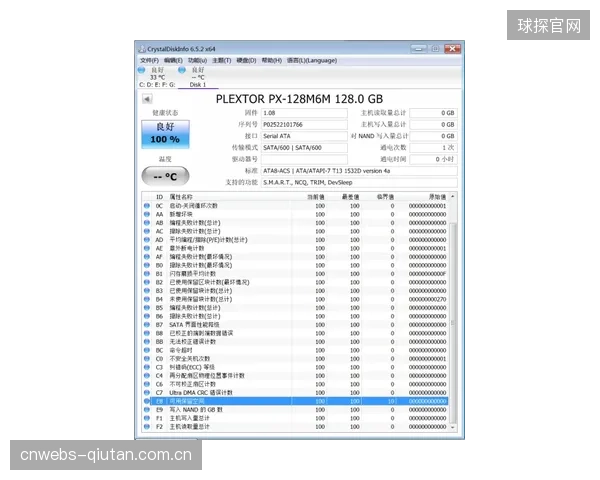Minimize the CrystalDiskInfo window
Viewport: 600px width, 480px height.
coord(419,49)
